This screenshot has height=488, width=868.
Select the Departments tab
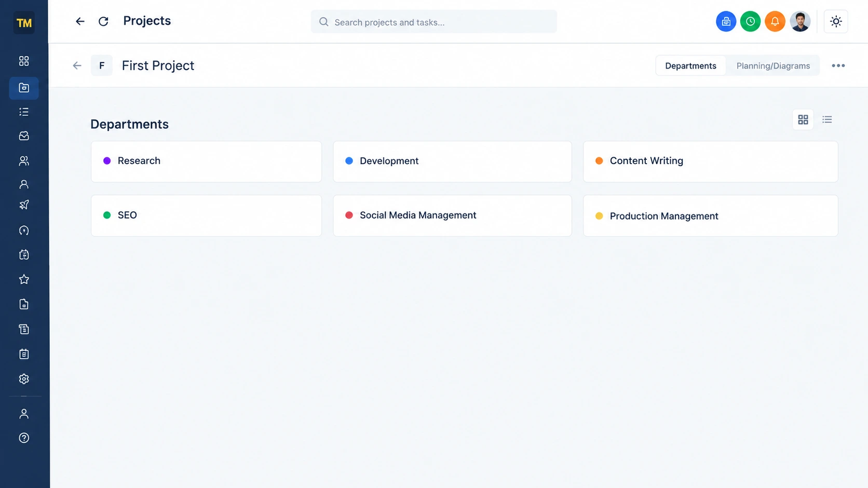click(690, 66)
